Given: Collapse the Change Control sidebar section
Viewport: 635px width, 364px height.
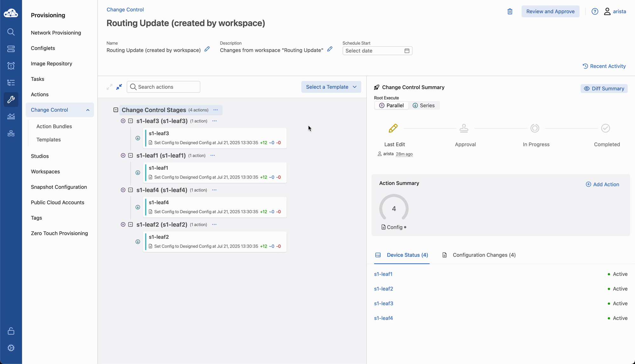Looking at the screenshot, I should (88, 110).
